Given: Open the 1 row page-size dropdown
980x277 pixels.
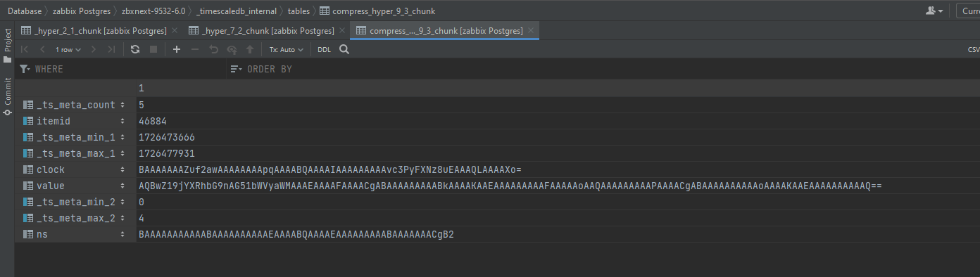Looking at the screenshot, I should click(x=68, y=49).
